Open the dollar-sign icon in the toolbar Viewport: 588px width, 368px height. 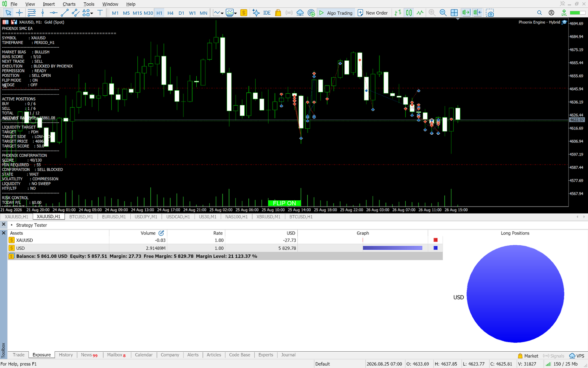point(244,13)
